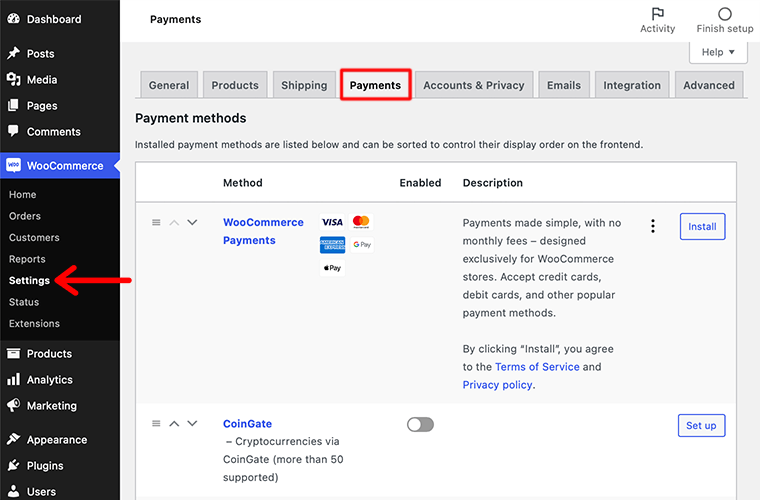Open the Privacy policy link
Viewport: 760px width, 500px height.
coord(498,385)
